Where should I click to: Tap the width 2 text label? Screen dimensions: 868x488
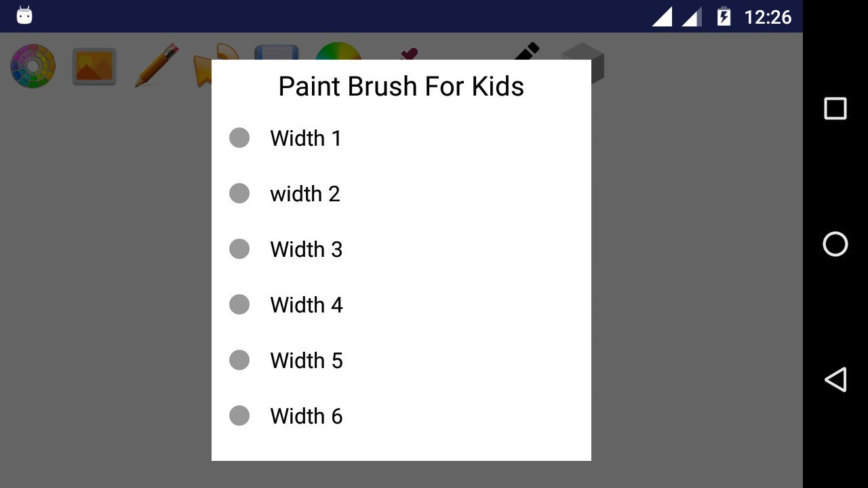click(305, 194)
